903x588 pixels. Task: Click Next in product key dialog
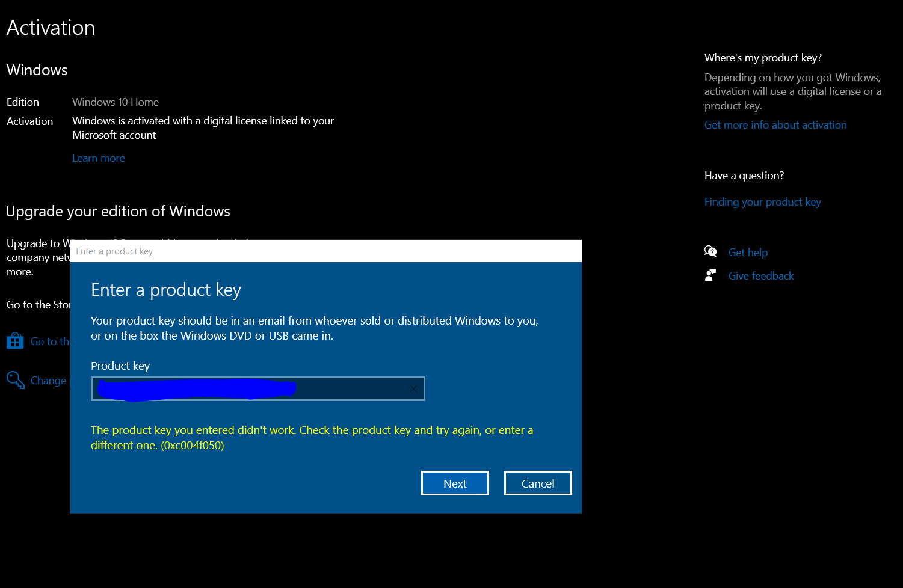[455, 483]
